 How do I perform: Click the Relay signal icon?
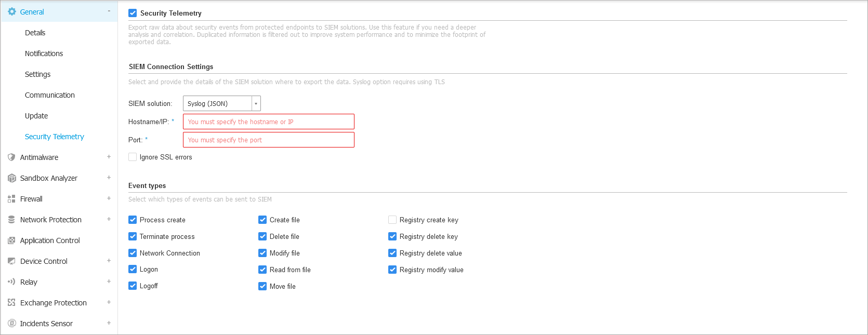click(11, 282)
